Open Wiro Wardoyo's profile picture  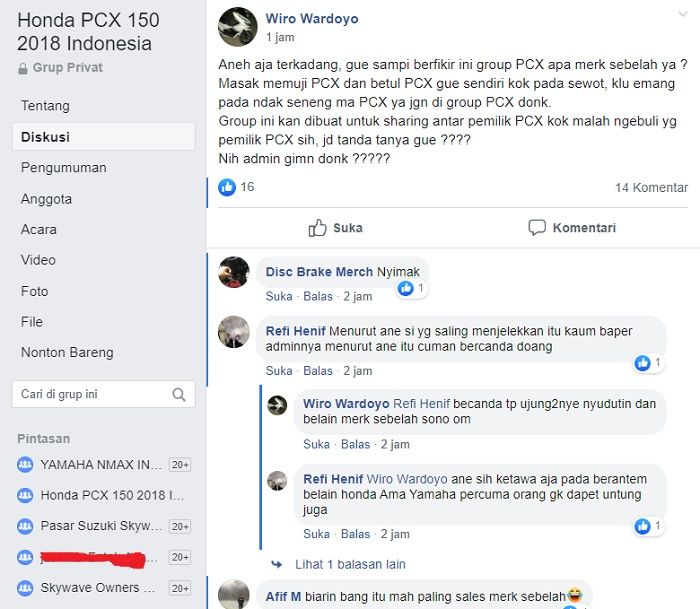(x=238, y=27)
